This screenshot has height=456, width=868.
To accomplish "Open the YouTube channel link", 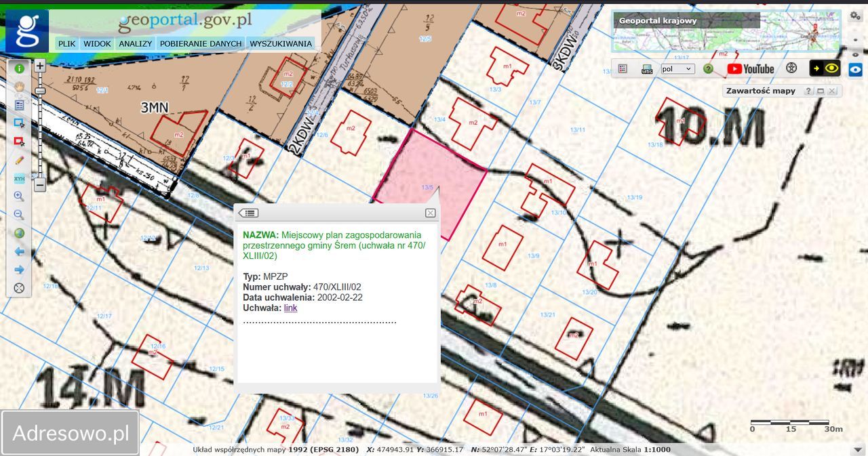I will (751, 68).
